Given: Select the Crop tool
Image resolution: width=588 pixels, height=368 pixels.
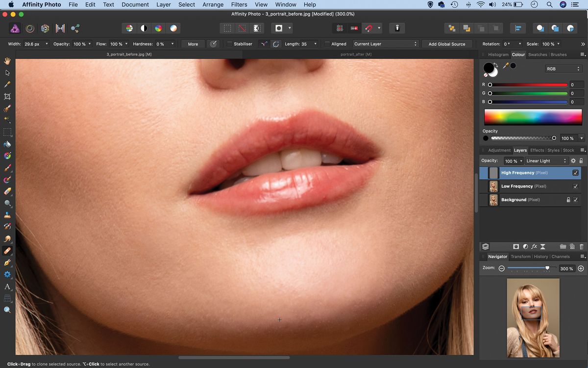Looking at the screenshot, I should (7, 96).
